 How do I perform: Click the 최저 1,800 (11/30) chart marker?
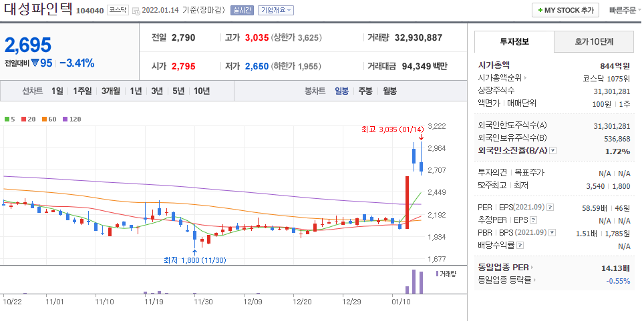[x=194, y=260]
